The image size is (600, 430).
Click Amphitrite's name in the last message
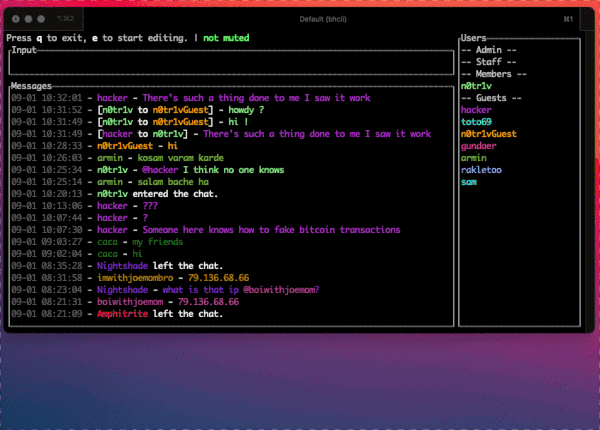click(124, 313)
